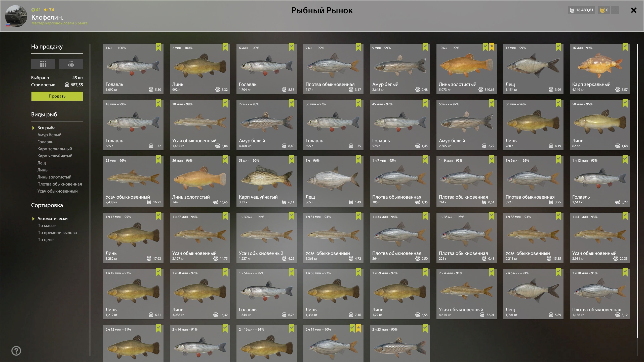
Task: Sort fish by По цене
Action: (x=46, y=240)
